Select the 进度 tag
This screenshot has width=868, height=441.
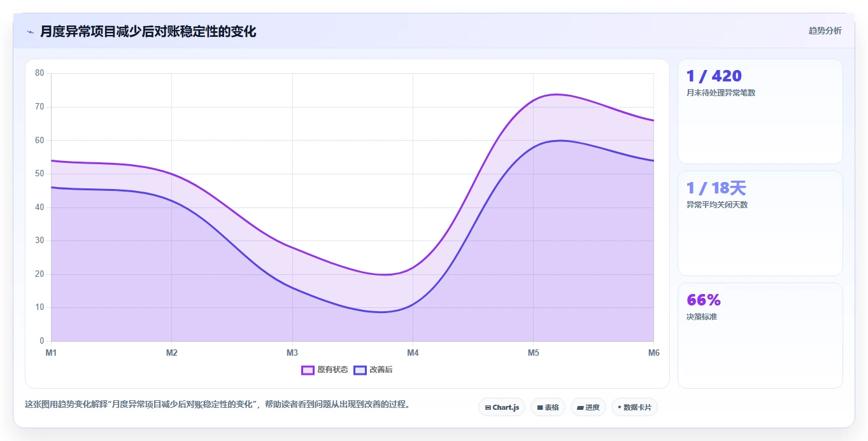pyautogui.click(x=588, y=407)
